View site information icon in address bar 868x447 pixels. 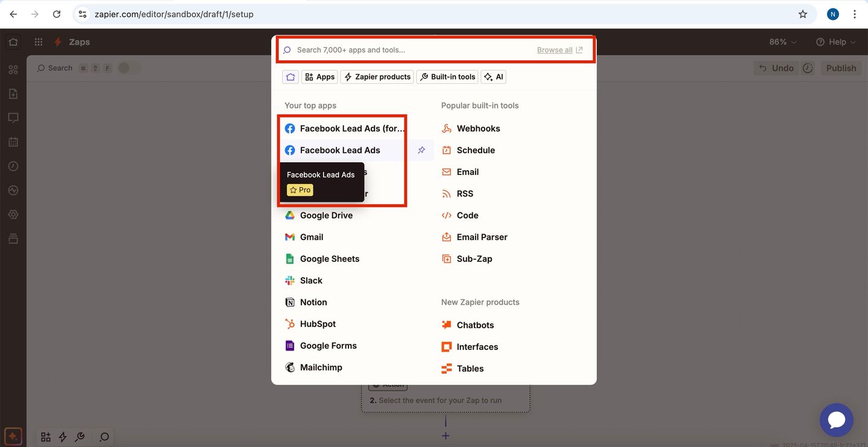coord(83,14)
